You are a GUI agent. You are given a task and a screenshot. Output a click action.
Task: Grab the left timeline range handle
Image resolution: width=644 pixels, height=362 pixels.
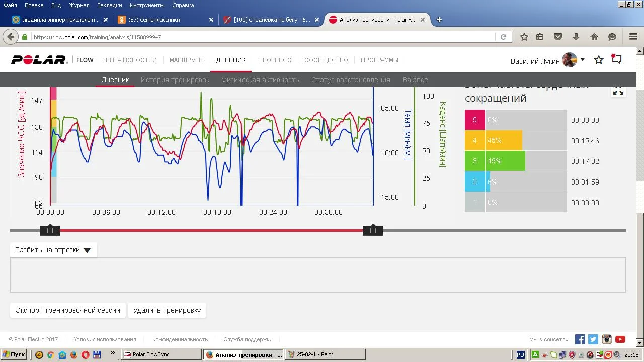pos(50,231)
